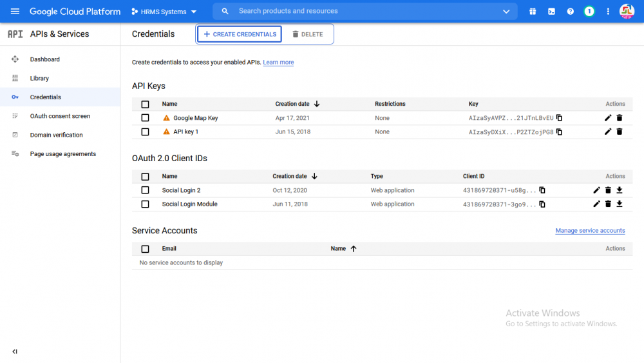Click the Create Credentials button
Image resolution: width=644 pixels, height=363 pixels.
240,34
